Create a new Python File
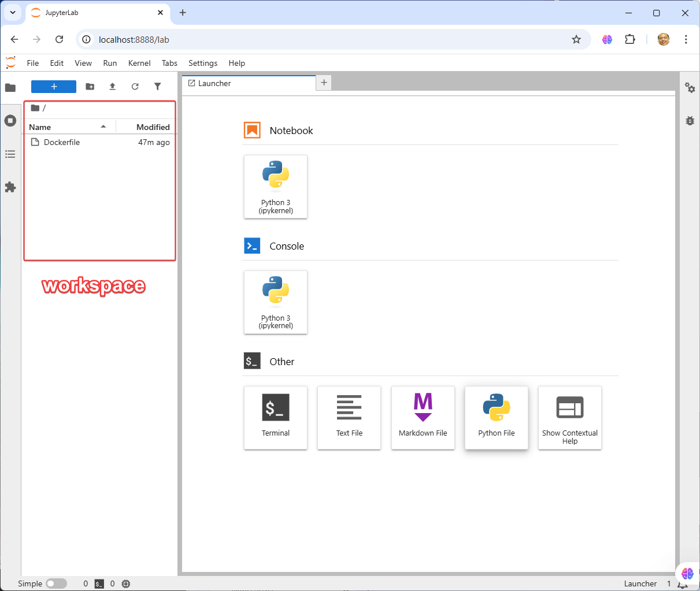This screenshot has height=591, width=700. [x=497, y=418]
